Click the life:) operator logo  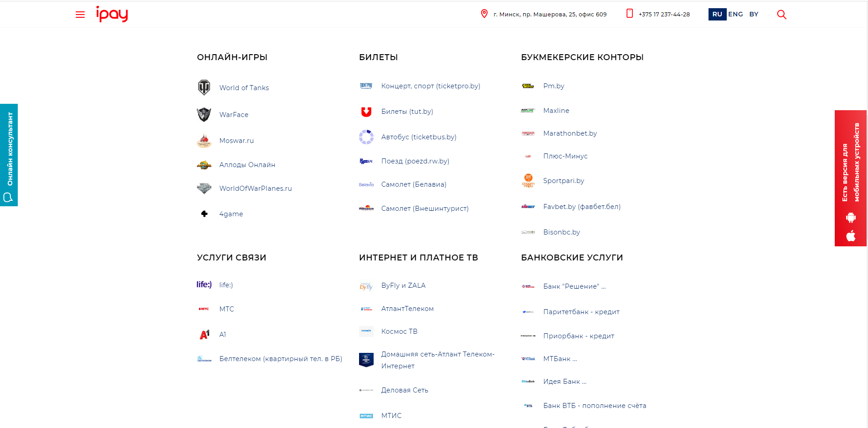[x=204, y=285]
